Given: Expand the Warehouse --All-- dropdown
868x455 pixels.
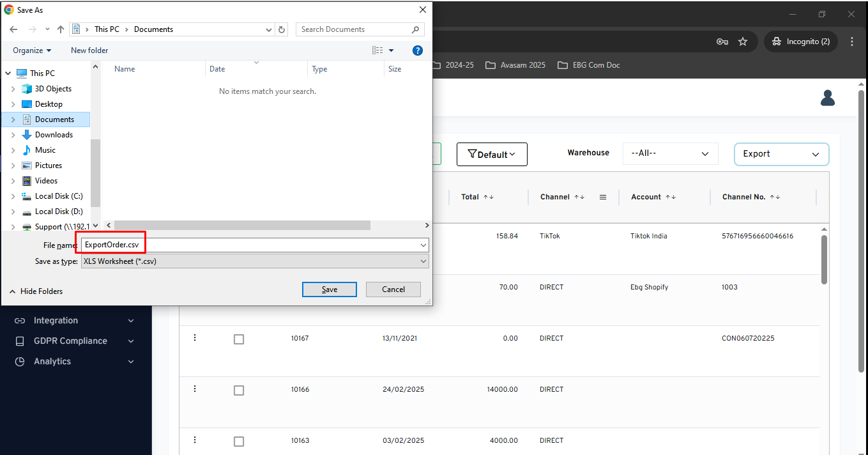Looking at the screenshot, I should coord(670,154).
